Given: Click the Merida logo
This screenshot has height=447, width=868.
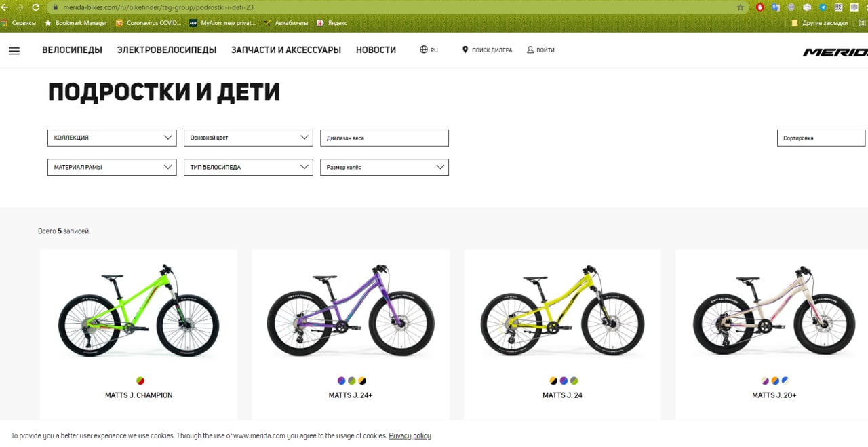Looking at the screenshot, I should coord(835,52).
